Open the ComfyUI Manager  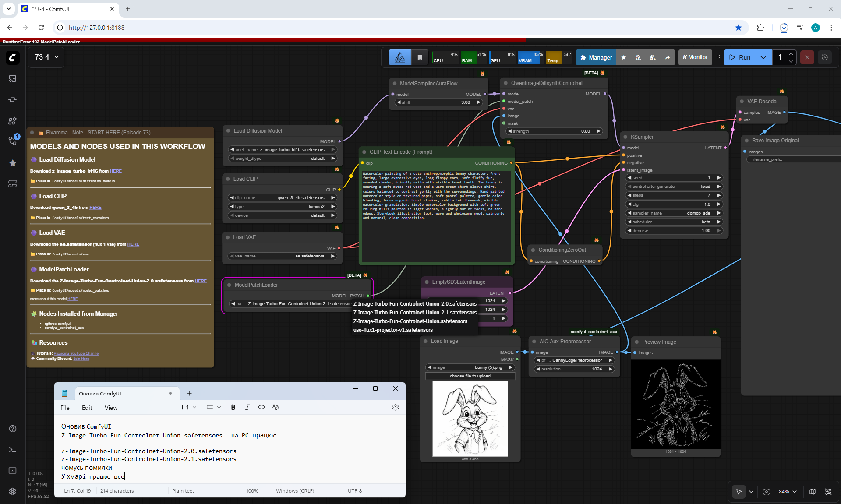point(596,57)
